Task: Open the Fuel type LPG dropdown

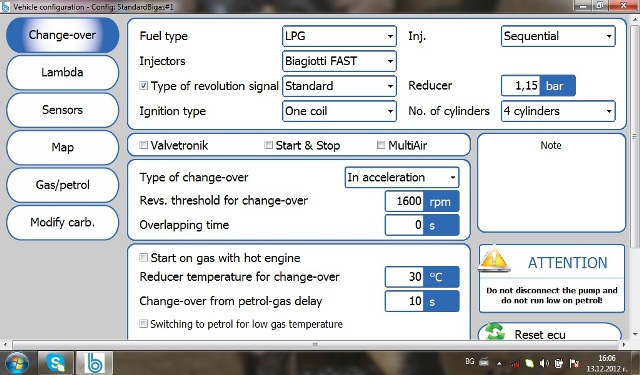Action: tap(339, 36)
